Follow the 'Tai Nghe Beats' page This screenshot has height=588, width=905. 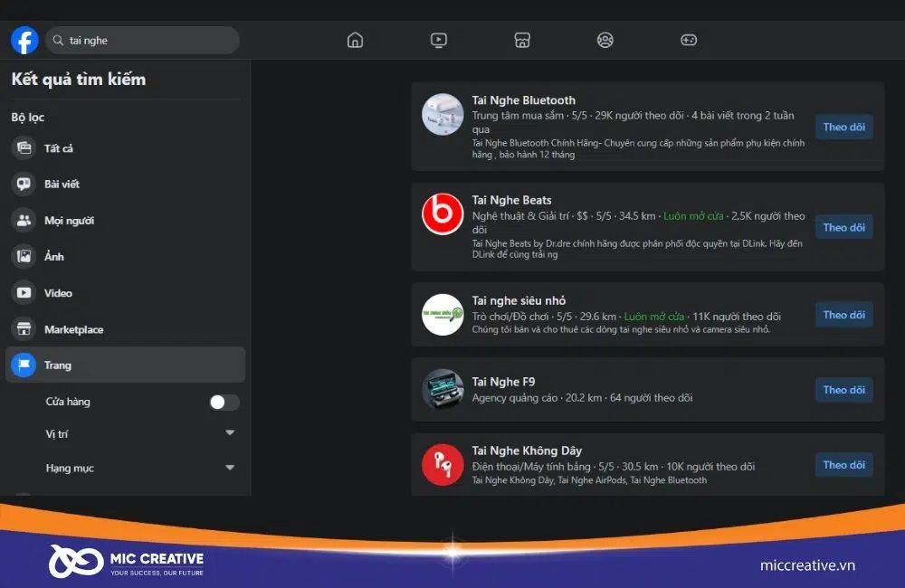click(843, 227)
